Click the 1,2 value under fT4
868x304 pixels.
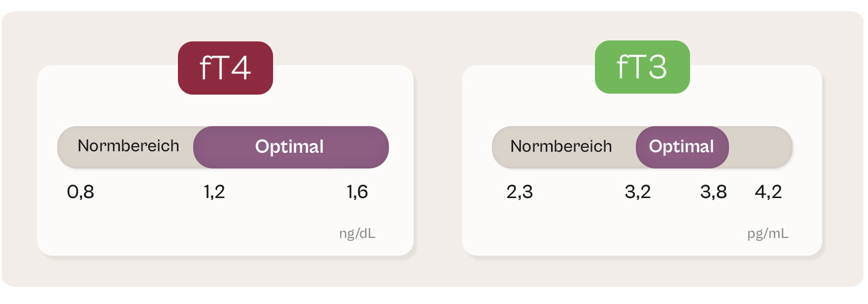click(x=214, y=192)
